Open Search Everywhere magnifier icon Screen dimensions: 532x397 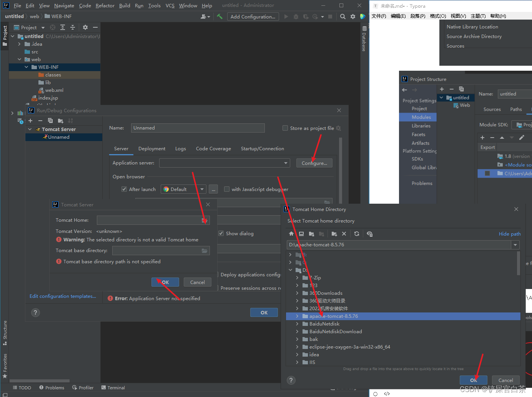[x=342, y=17]
